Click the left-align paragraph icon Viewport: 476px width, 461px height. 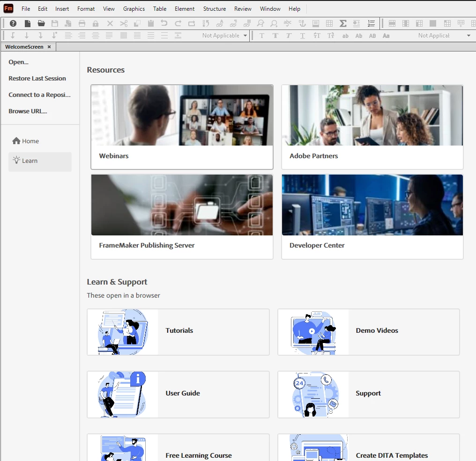coord(68,36)
